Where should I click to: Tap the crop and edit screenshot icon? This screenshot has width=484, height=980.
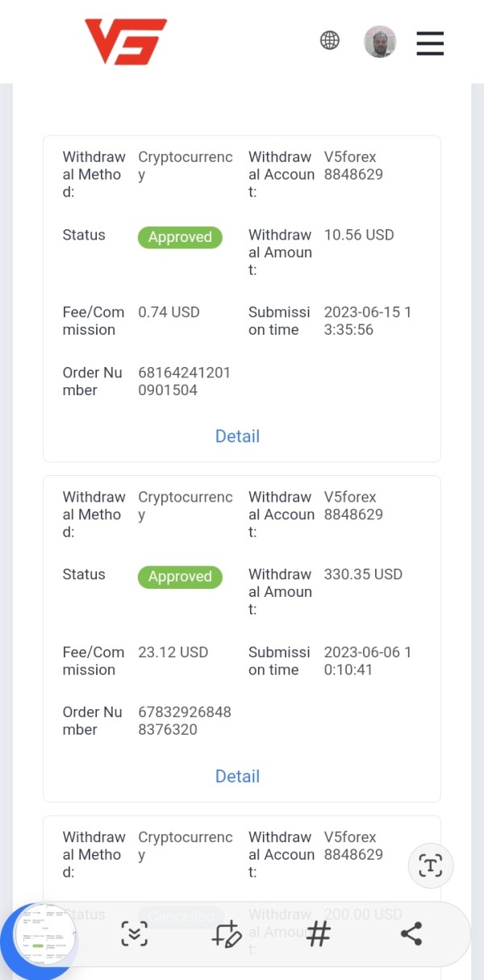(227, 934)
